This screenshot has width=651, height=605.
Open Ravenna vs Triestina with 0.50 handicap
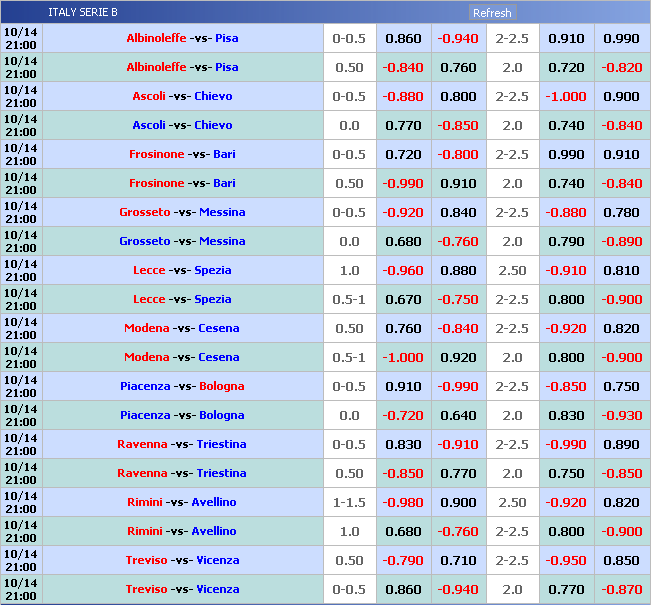coord(182,473)
